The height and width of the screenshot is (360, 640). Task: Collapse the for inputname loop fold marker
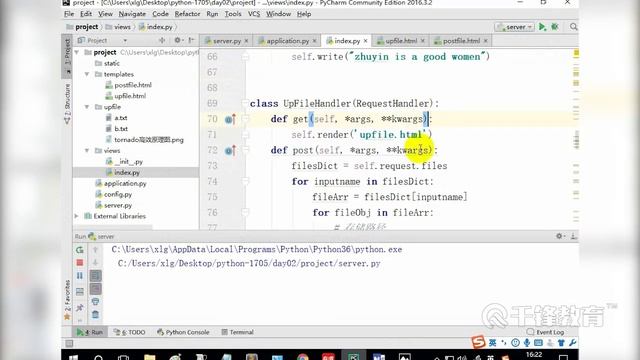(x=245, y=181)
